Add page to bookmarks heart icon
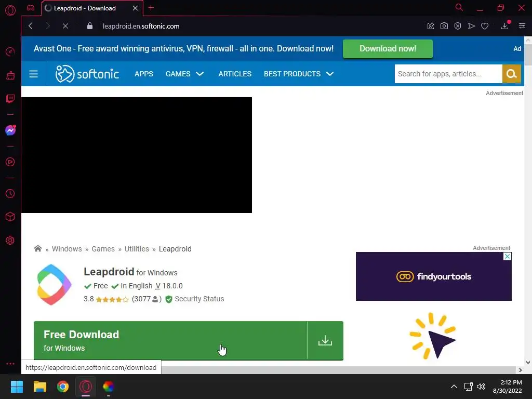 [485, 26]
